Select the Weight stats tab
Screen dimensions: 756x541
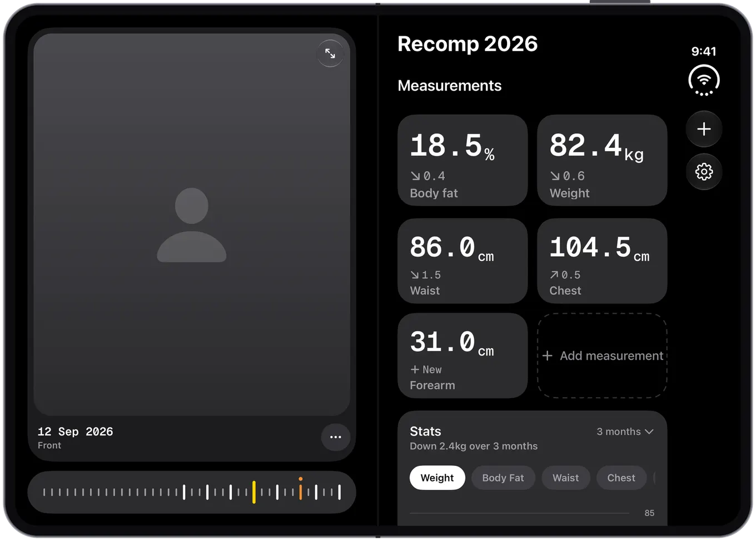click(x=437, y=478)
